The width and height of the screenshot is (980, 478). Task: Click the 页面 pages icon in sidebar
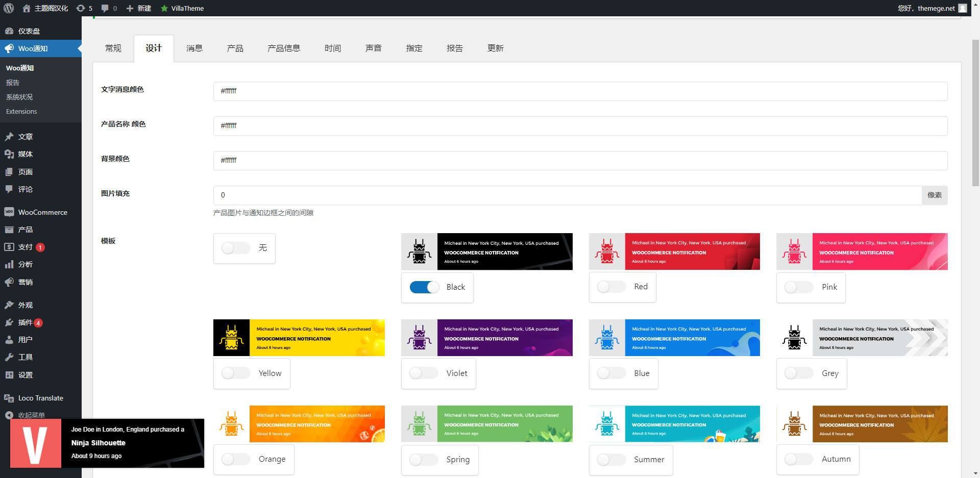coord(9,172)
